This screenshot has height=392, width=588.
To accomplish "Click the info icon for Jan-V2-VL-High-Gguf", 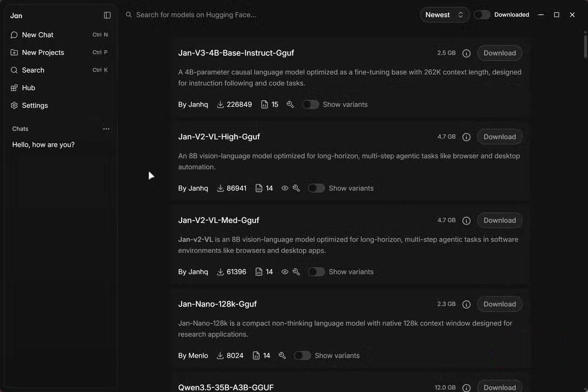I will (466, 137).
